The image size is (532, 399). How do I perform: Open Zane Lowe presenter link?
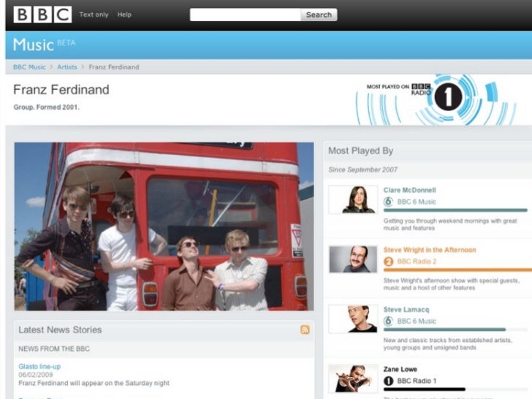click(400, 369)
